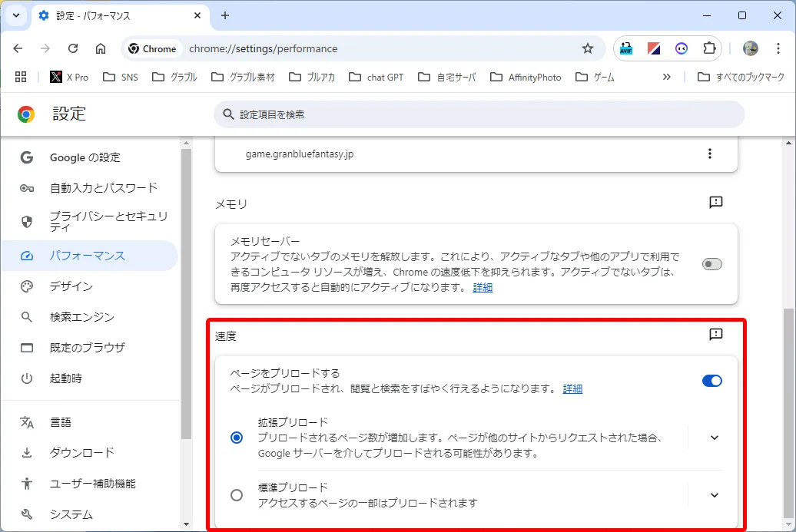
Task: Open the tab groups apps grid icon
Action: 21,77
